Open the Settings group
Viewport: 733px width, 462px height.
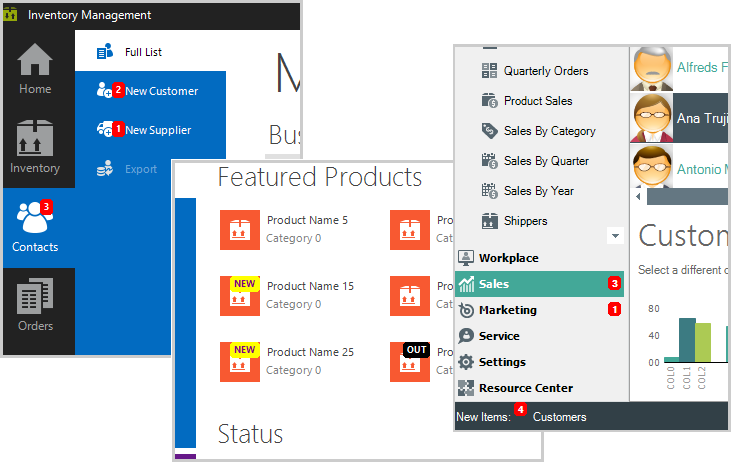[501, 362]
